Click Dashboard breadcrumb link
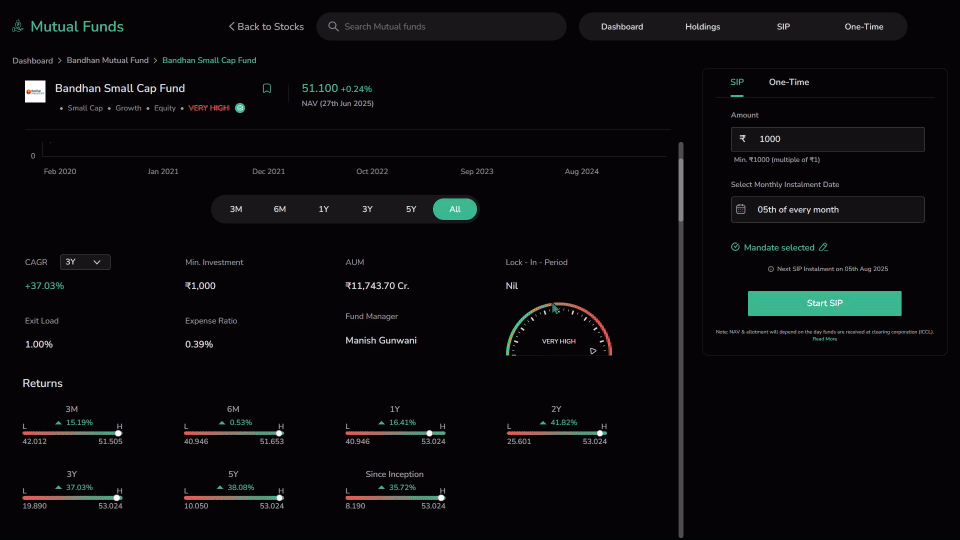960x540 pixels. click(32, 61)
